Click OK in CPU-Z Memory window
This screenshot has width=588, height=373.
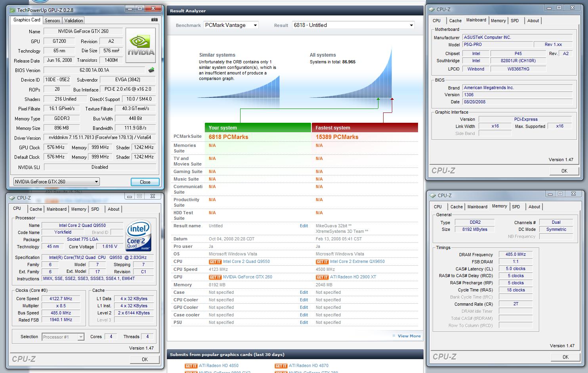coord(565,357)
